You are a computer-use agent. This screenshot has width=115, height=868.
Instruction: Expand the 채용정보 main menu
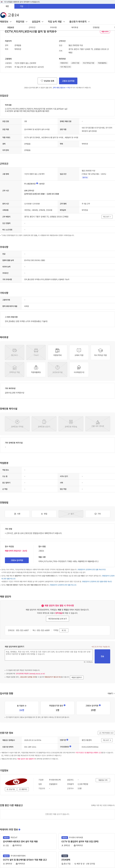point(6,22)
